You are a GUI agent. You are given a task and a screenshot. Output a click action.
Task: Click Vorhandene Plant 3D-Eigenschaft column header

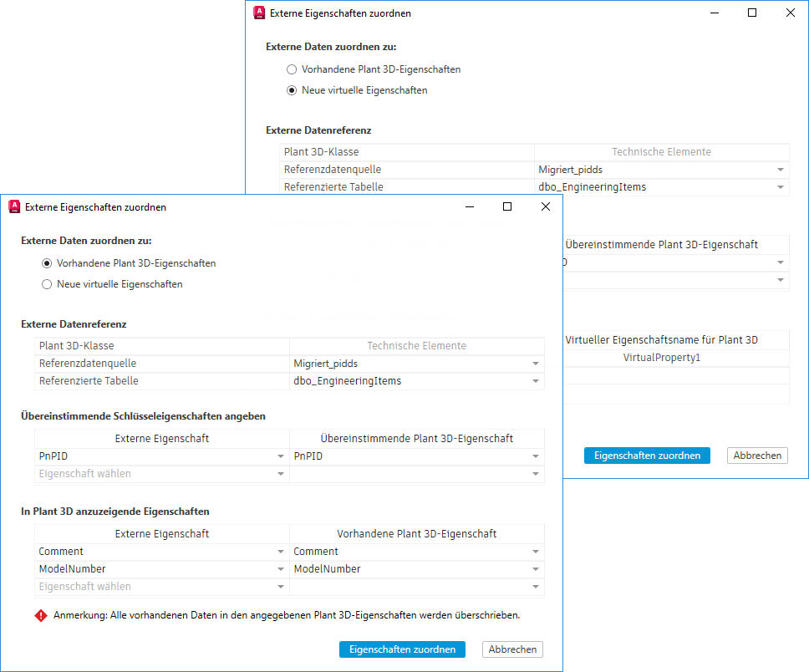pyautogui.click(x=417, y=534)
